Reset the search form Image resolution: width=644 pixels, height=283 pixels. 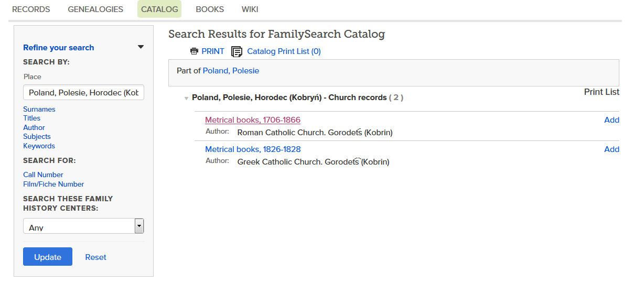click(95, 257)
